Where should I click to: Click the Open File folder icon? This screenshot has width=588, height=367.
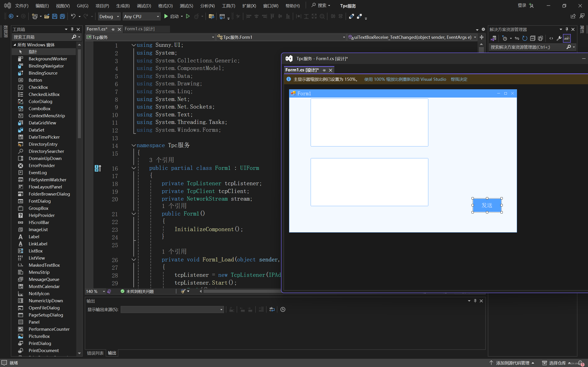click(x=47, y=16)
